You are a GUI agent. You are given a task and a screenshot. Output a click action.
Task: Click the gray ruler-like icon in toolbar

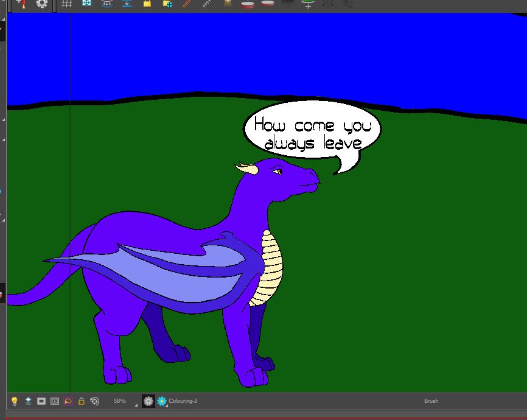point(207,4)
